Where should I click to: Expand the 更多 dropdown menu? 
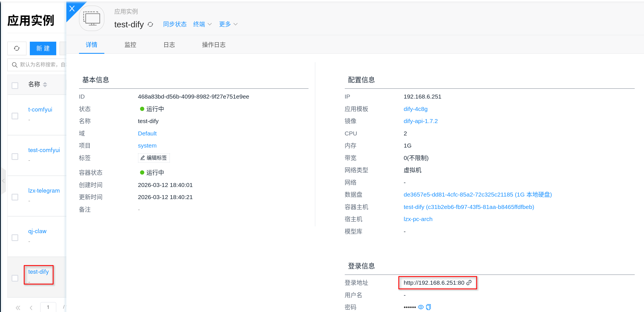[228, 24]
